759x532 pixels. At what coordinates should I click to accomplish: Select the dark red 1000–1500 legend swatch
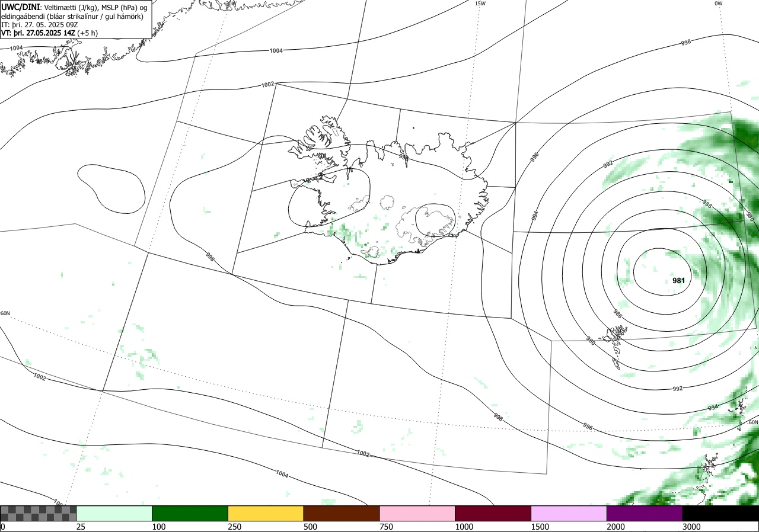[493, 513]
